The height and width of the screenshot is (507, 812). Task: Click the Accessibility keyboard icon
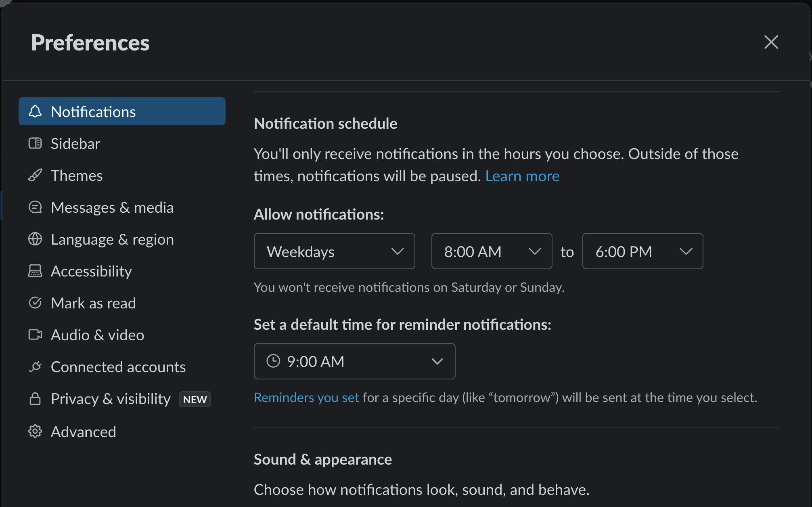click(x=35, y=271)
